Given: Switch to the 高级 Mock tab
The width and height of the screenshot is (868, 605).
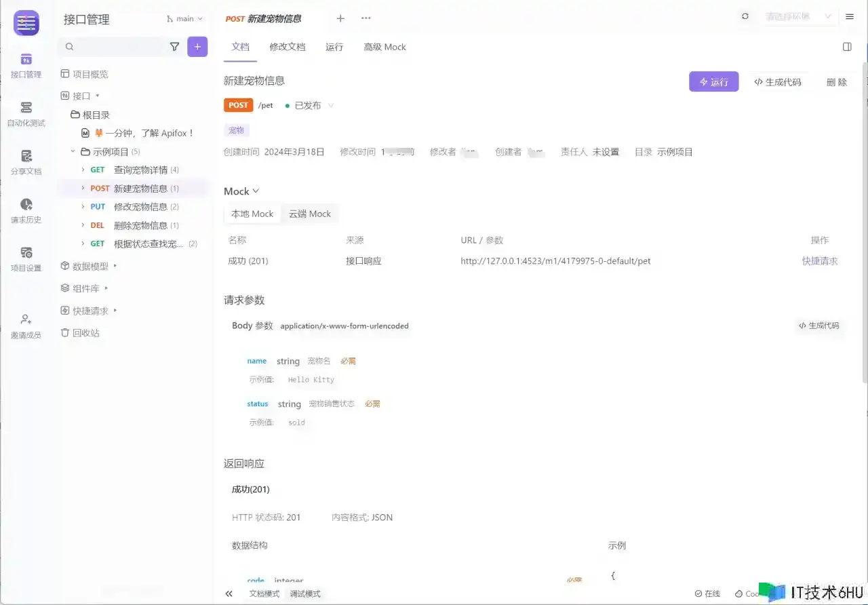Looking at the screenshot, I should [x=384, y=47].
